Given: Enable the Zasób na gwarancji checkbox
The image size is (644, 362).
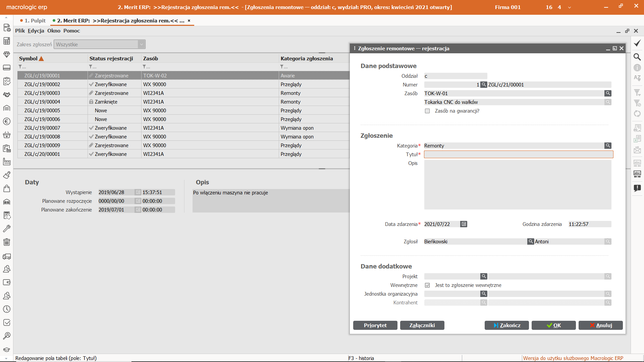Looking at the screenshot, I should (x=427, y=111).
